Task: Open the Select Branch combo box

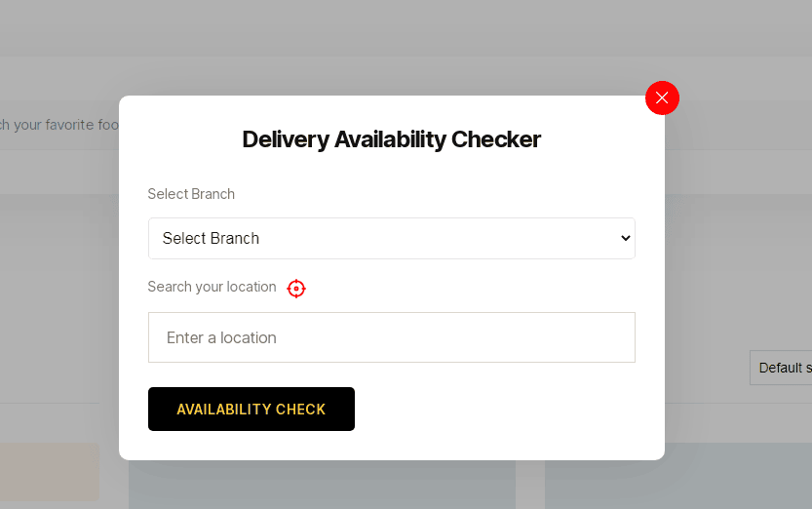Action: (391, 238)
